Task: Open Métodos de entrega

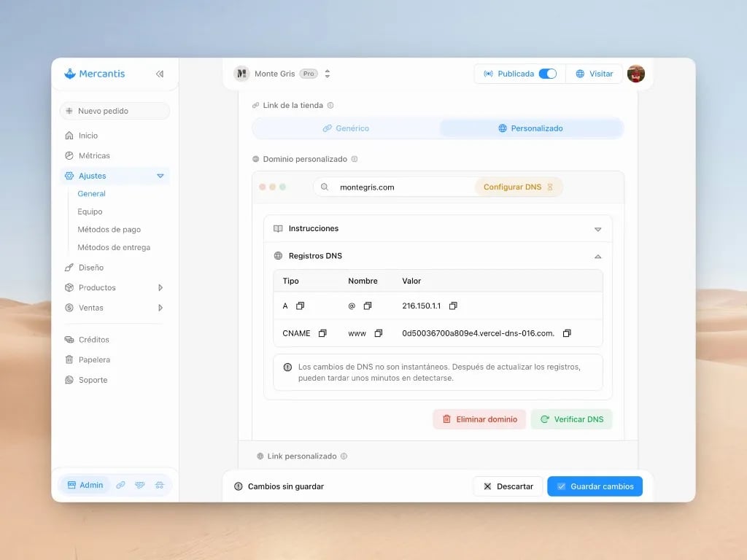Action: pyautogui.click(x=114, y=248)
